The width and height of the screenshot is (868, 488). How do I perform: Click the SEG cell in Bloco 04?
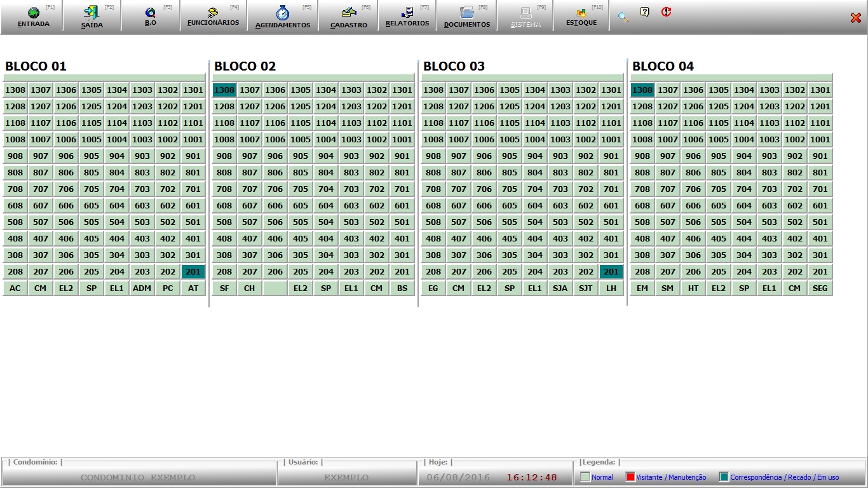[820, 288]
